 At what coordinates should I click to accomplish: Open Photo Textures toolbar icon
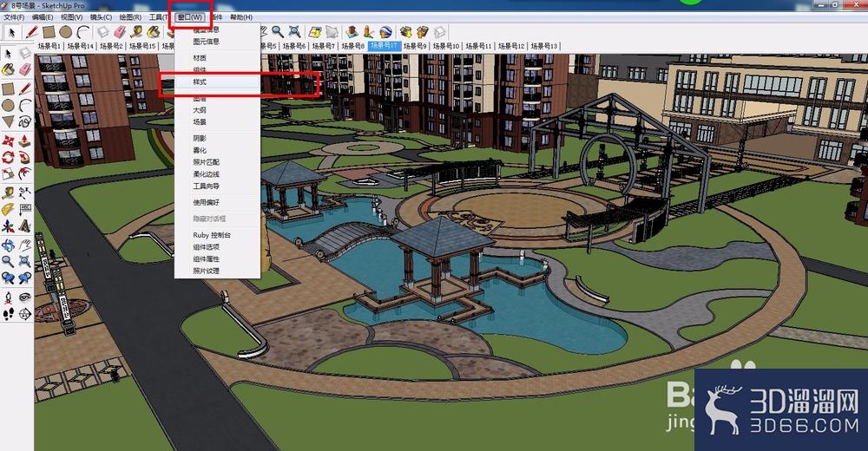coord(368,31)
